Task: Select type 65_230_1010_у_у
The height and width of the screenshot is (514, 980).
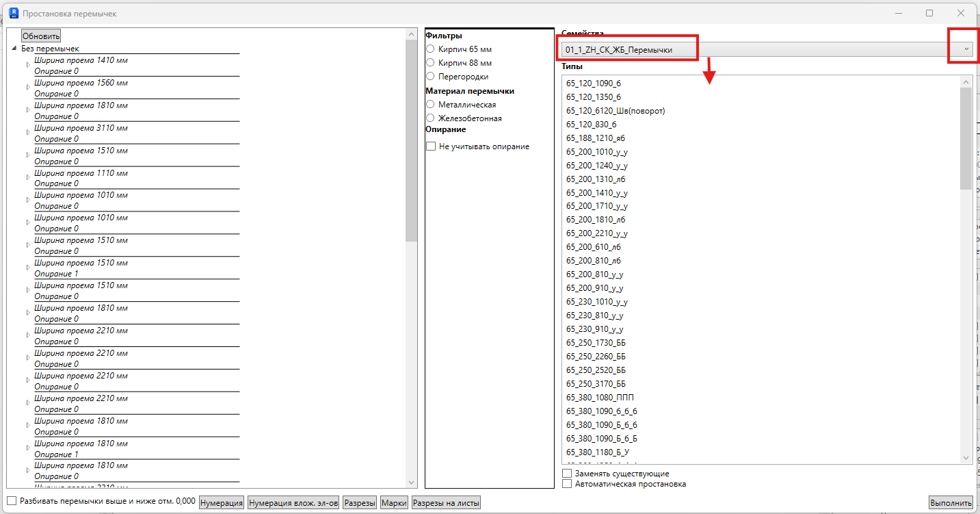Action: [597, 302]
